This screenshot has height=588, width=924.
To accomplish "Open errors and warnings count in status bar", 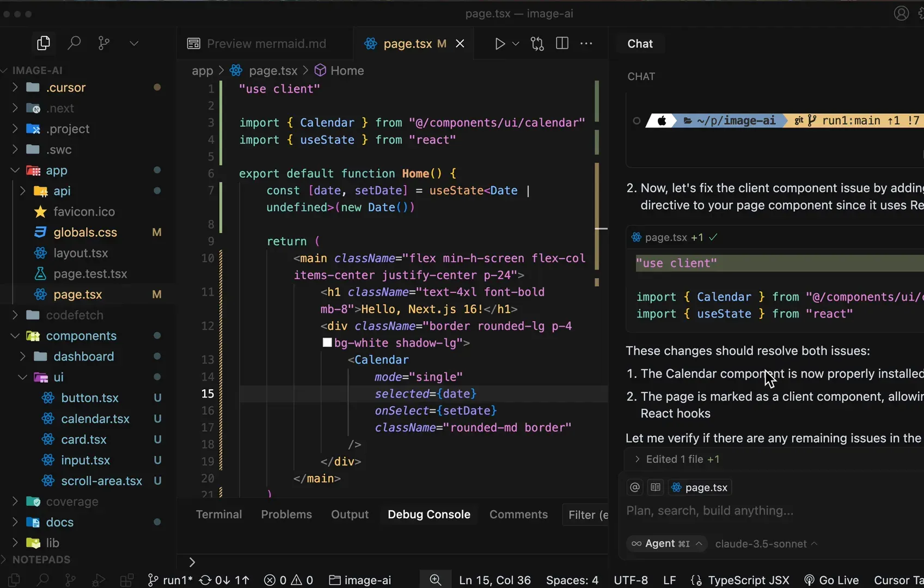I will pyautogui.click(x=289, y=580).
